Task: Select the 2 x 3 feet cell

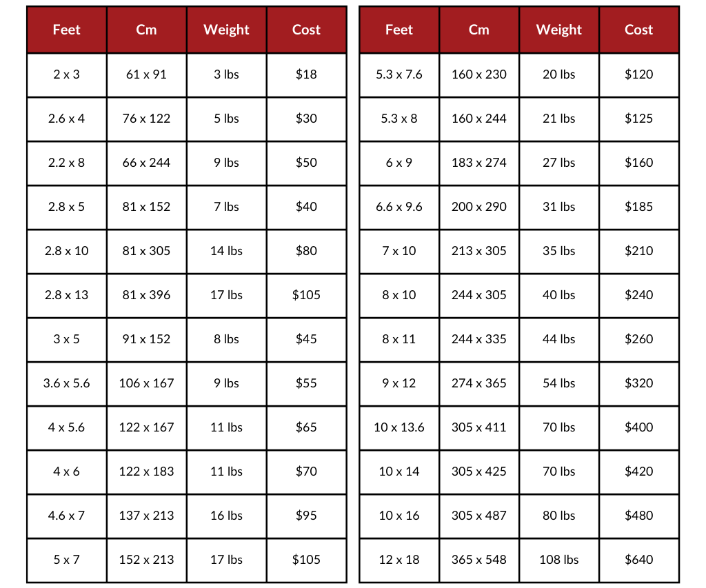Action: (x=67, y=74)
